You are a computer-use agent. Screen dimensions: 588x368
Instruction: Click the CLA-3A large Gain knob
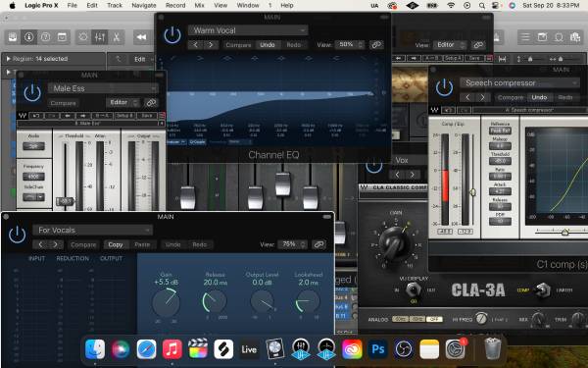point(395,243)
